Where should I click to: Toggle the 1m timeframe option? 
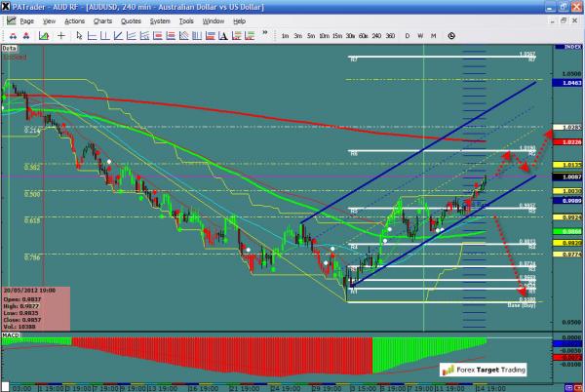285,35
